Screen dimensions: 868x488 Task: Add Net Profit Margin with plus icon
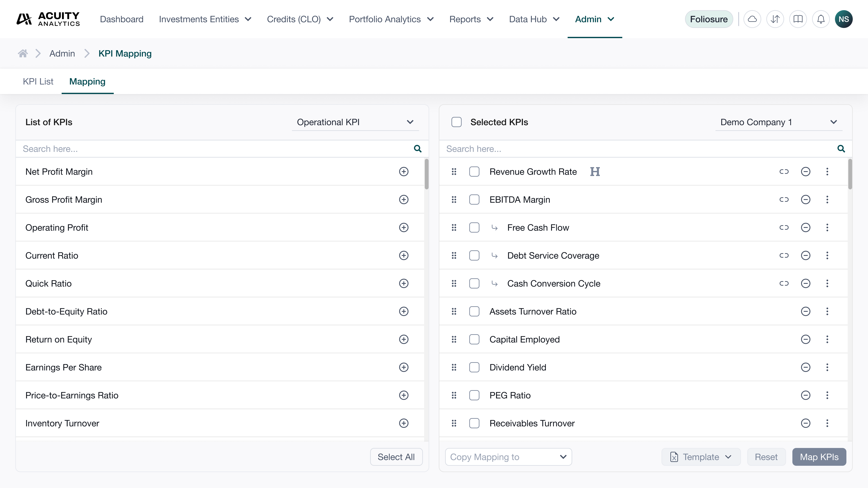[404, 172]
